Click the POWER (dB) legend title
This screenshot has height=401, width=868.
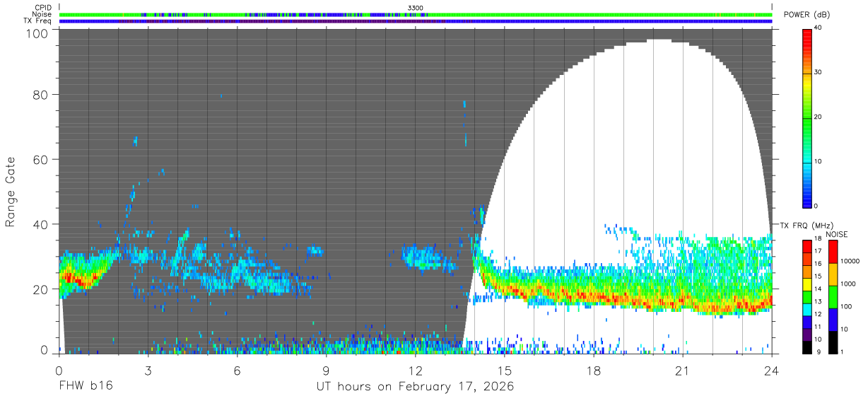click(807, 15)
